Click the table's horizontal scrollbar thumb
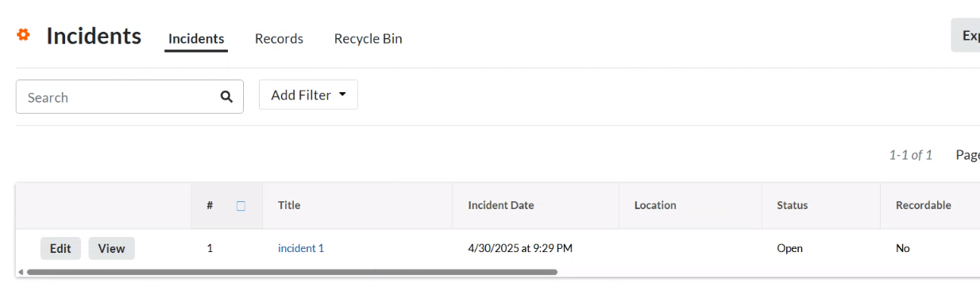This screenshot has height=299, width=980. [x=292, y=272]
